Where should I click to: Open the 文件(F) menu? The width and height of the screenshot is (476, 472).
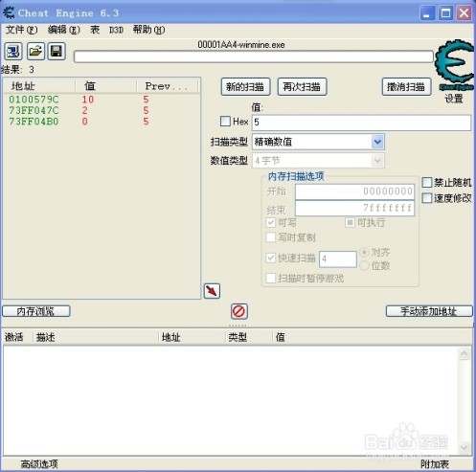pyautogui.click(x=21, y=30)
